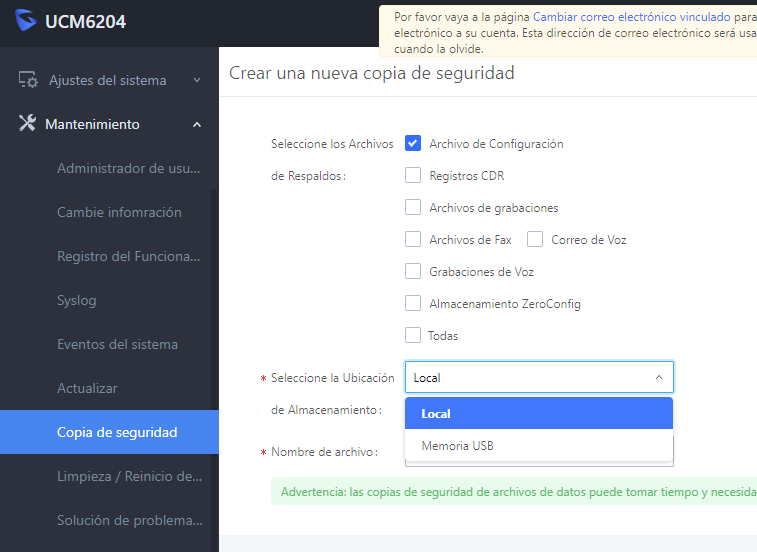Open the Actualizar sidebar entry

[87, 388]
